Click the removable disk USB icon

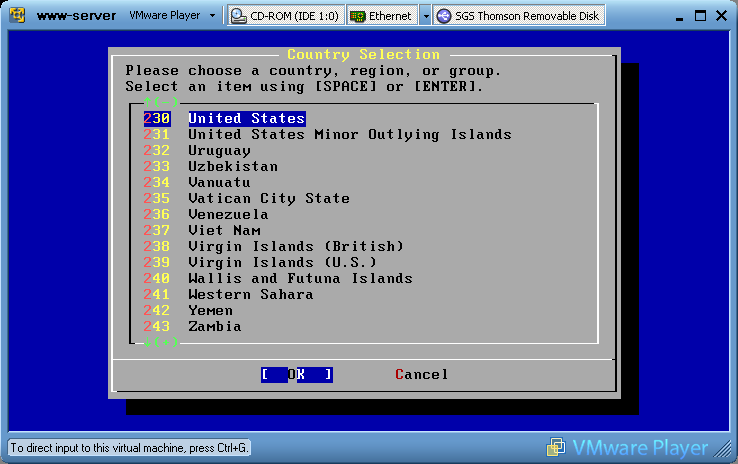point(443,16)
